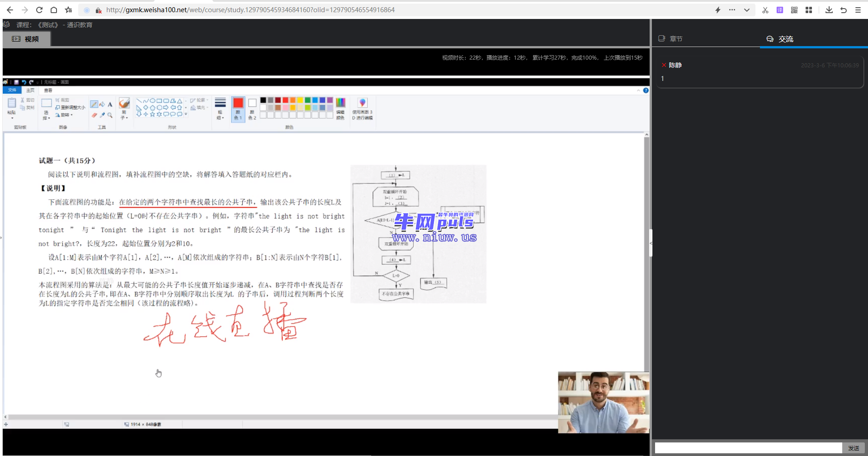The height and width of the screenshot is (456, 868).
Task: Select the Color picker tool in Paint
Action: coord(102,115)
